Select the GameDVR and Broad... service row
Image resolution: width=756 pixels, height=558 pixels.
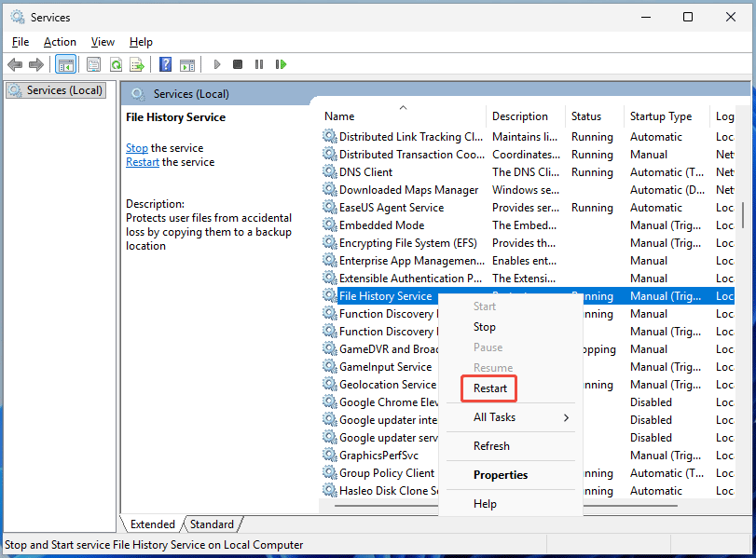(x=380, y=349)
